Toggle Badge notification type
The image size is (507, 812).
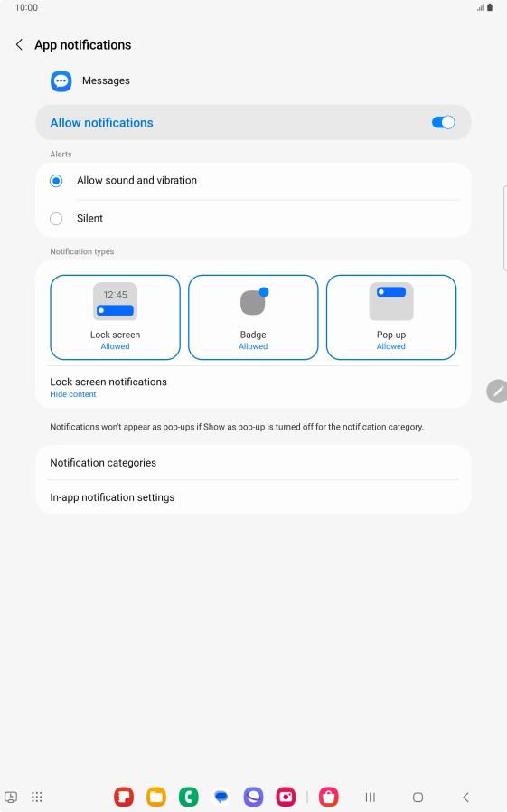click(253, 316)
